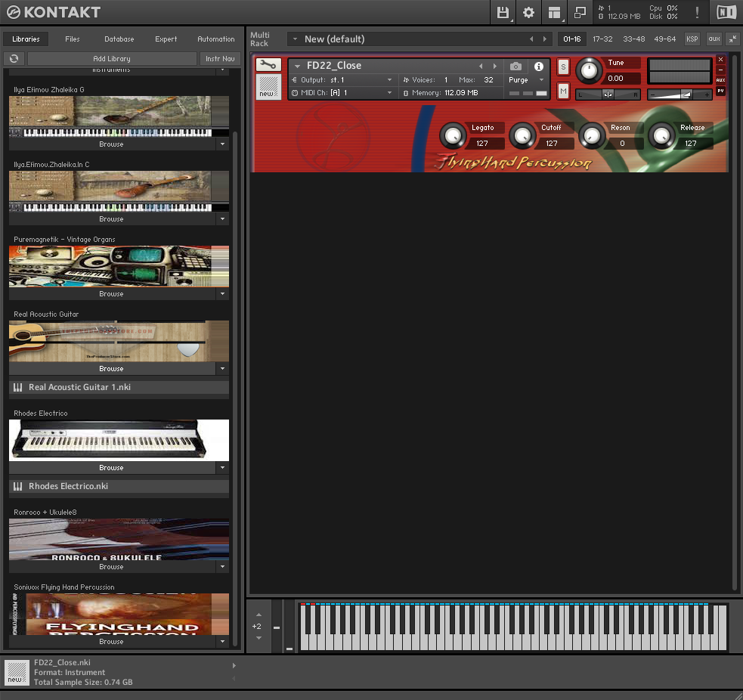Viewport: 743px width, 700px height.
Task: Click the Cutoff knob
Action: (x=522, y=135)
